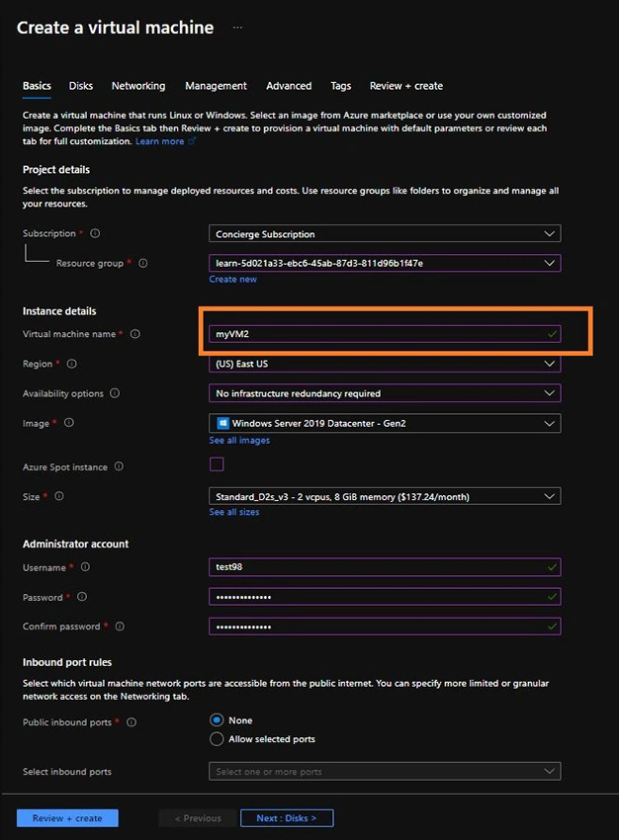Switch to the Networking tab
Image resolution: width=619 pixels, height=840 pixels.
[138, 86]
